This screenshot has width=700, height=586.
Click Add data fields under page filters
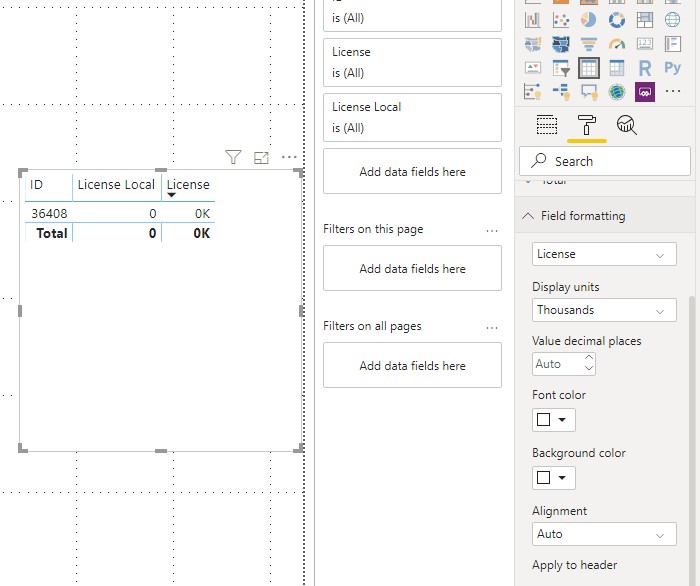pyautogui.click(x=412, y=268)
